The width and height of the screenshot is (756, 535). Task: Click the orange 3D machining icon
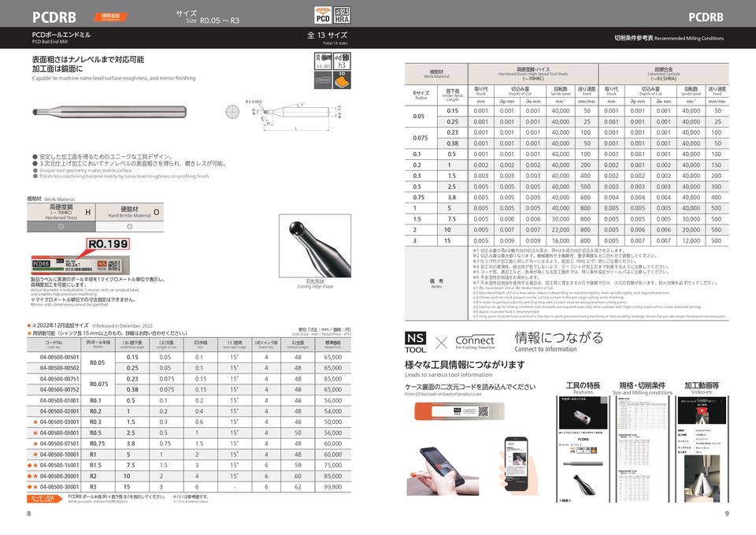pos(342,80)
